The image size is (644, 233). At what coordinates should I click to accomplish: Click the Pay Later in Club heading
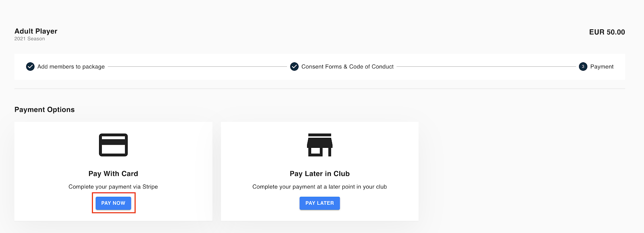[320, 174]
